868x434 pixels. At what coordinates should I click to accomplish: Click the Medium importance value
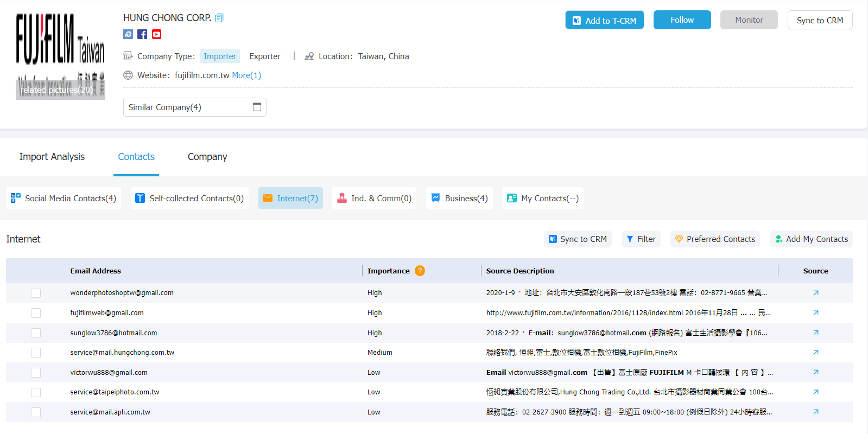(x=379, y=353)
